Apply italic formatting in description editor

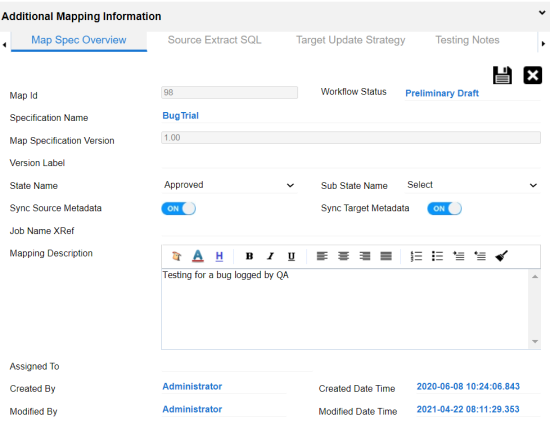pyautogui.click(x=270, y=256)
